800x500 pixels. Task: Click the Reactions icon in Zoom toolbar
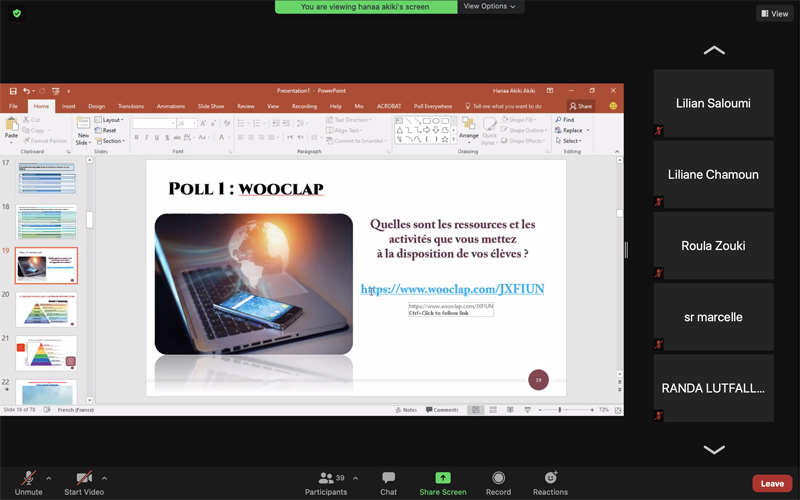551,478
